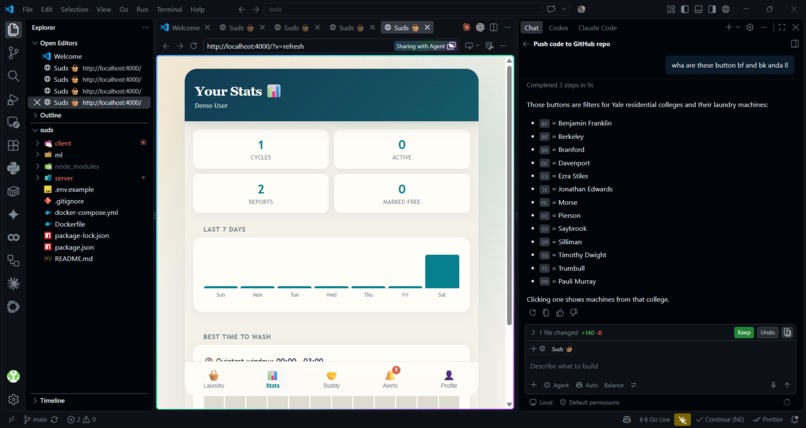Go back from 'Push code to GitHub repo'
This screenshot has width=806, height=428.
pyautogui.click(x=526, y=44)
